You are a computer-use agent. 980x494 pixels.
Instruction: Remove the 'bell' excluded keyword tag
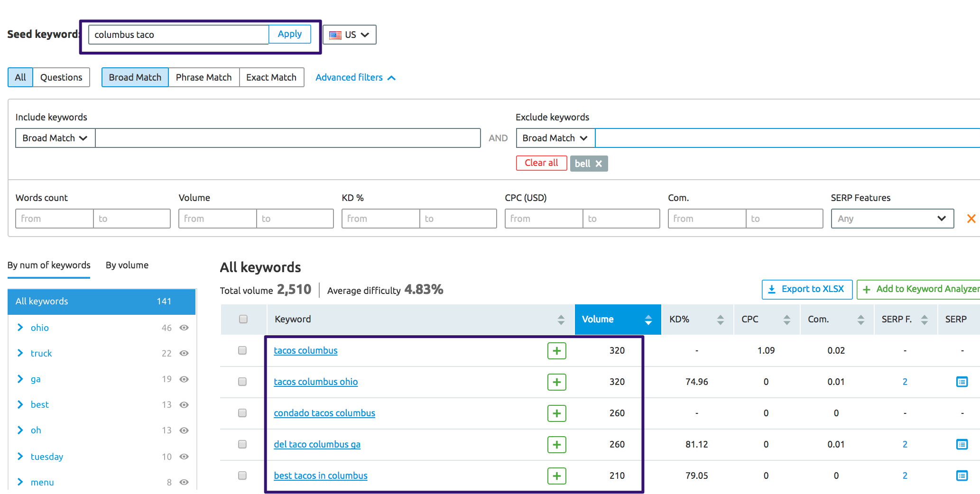[x=599, y=164]
